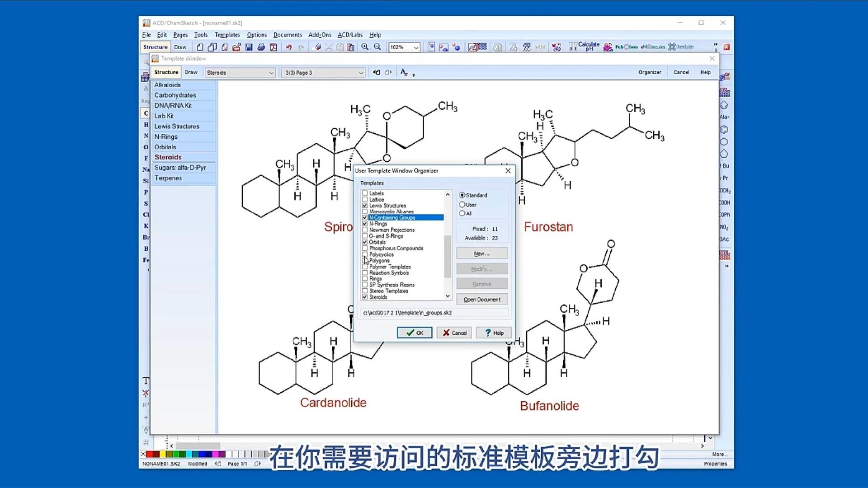This screenshot has width=868, height=488.
Task: Click the previous page icon in Template Window
Action: pos(376,72)
